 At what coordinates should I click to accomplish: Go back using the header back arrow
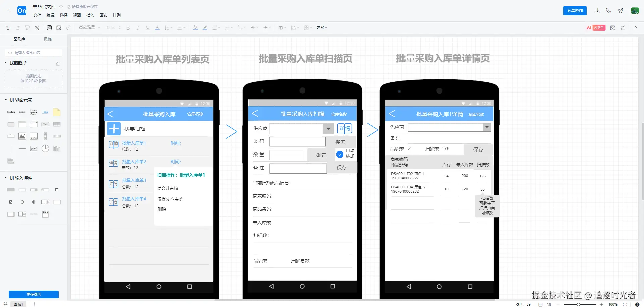(9, 11)
